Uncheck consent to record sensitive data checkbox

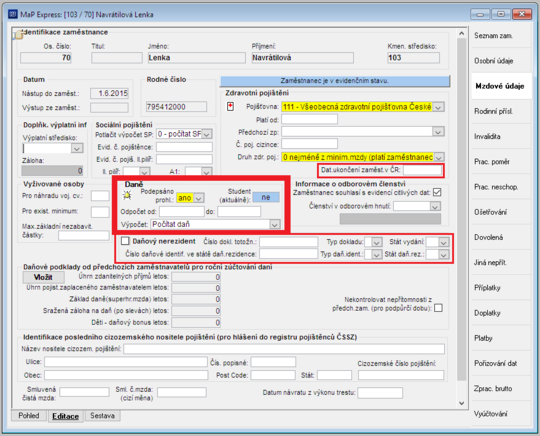tap(437, 192)
